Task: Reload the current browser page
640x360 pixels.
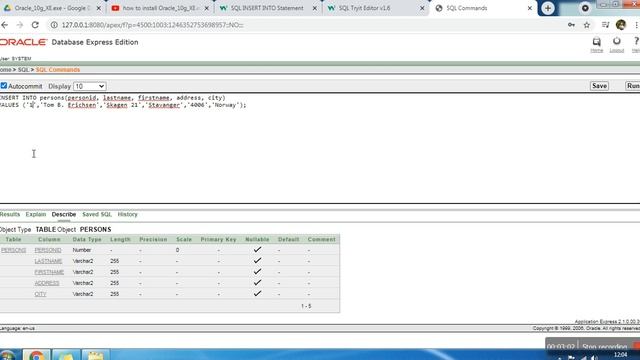Action: tap(35, 25)
